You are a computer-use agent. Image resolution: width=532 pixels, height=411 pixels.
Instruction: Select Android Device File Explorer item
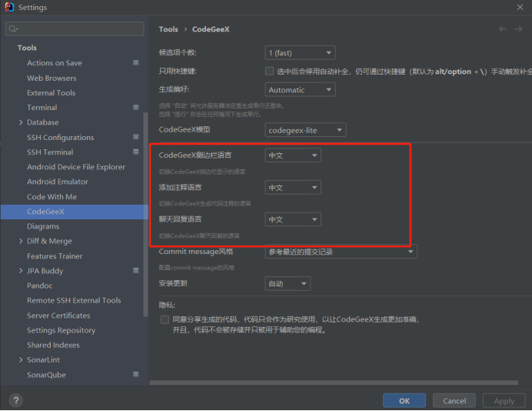[x=76, y=167]
